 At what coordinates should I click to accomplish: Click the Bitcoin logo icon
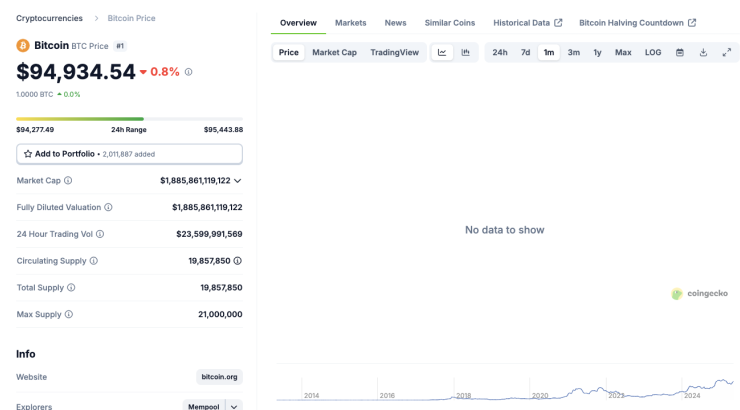pos(23,46)
